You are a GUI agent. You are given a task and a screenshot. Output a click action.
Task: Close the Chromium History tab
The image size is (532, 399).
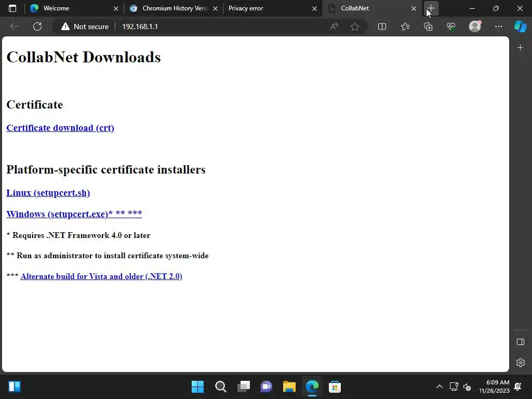tap(215, 8)
